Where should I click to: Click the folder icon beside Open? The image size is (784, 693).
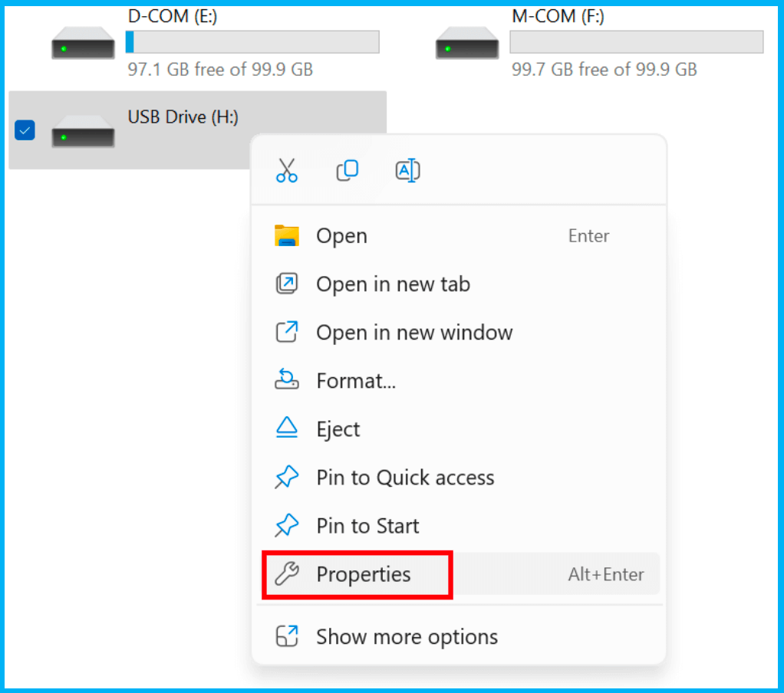tap(287, 235)
